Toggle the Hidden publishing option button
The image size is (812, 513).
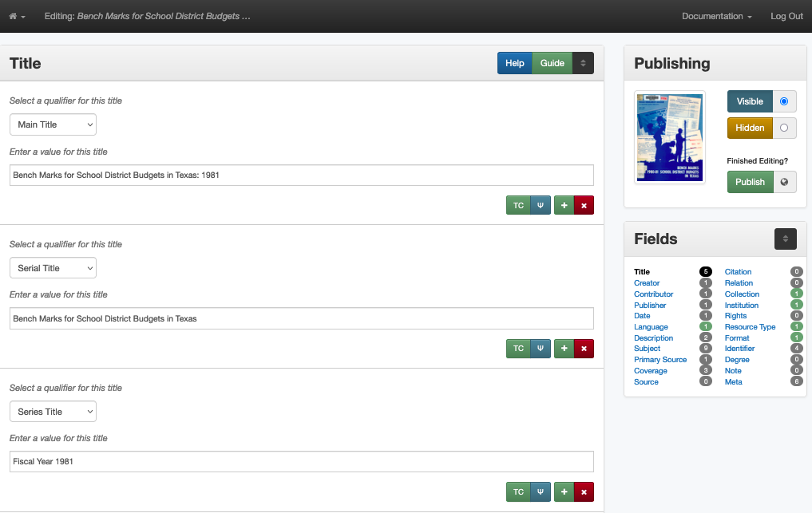[x=750, y=128]
